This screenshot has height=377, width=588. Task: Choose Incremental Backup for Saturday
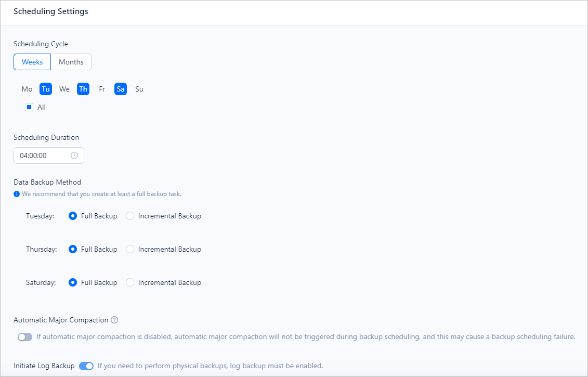click(x=130, y=282)
